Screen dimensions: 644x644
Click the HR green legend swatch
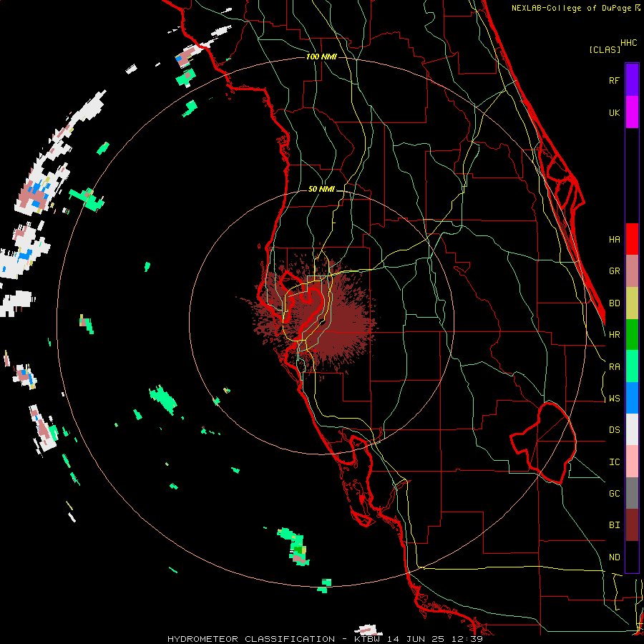coord(632,335)
